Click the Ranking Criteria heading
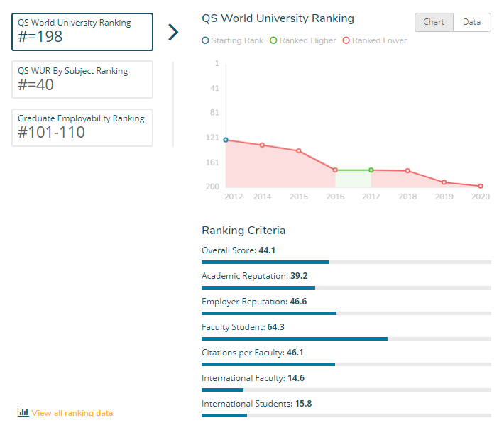The image size is (504, 430). click(x=243, y=231)
